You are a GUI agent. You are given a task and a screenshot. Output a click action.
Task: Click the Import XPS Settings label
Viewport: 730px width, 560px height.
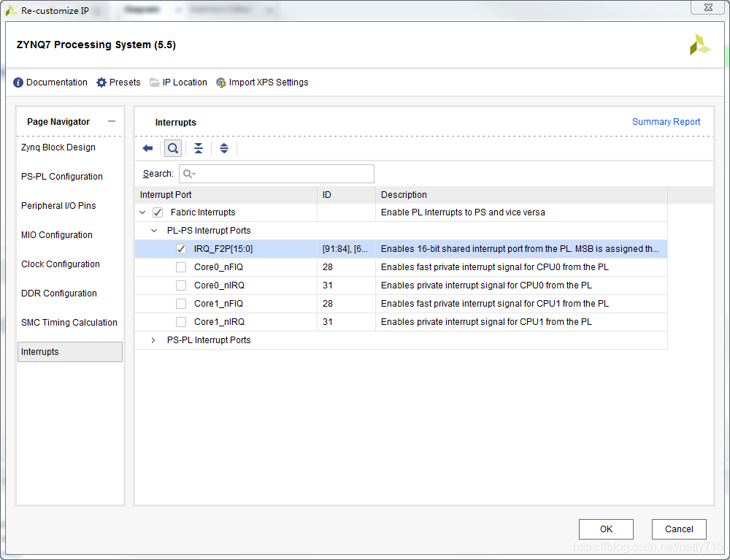point(269,83)
